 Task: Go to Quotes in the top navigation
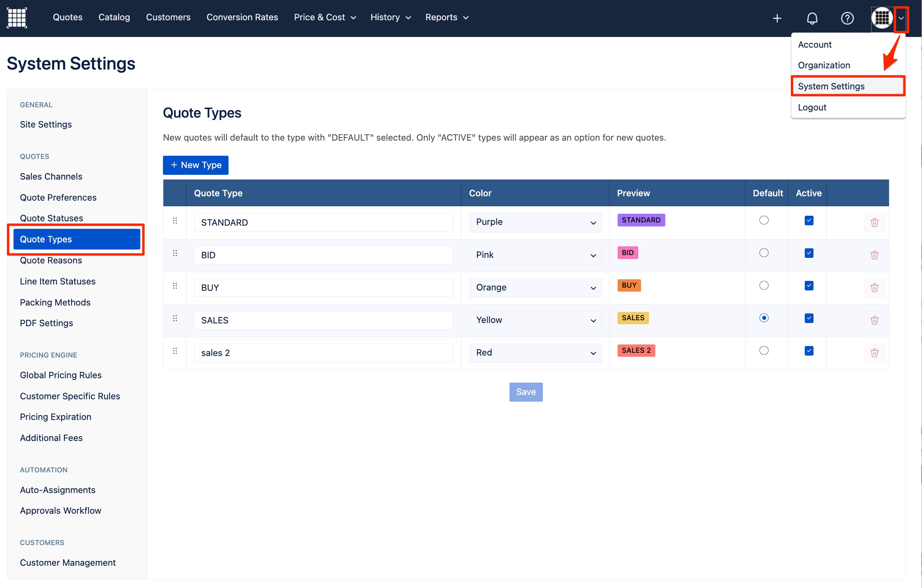(x=68, y=17)
